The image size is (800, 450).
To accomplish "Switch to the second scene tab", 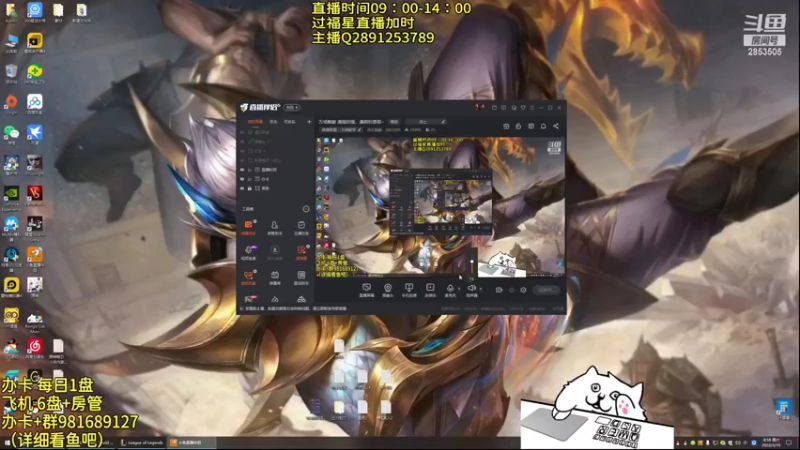I will (x=273, y=122).
